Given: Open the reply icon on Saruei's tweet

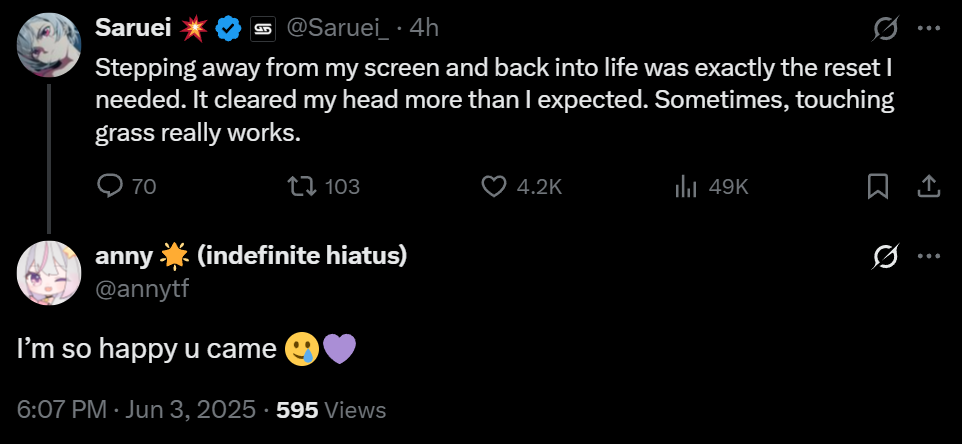Looking at the screenshot, I should pos(110,186).
